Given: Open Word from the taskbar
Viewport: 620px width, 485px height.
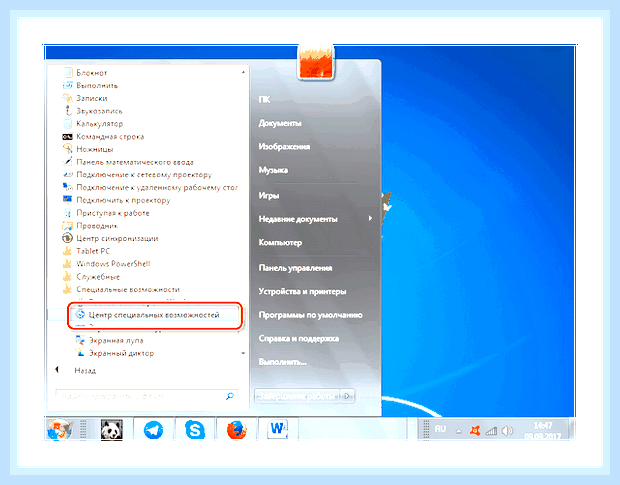Looking at the screenshot, I should tap(278, 429).
